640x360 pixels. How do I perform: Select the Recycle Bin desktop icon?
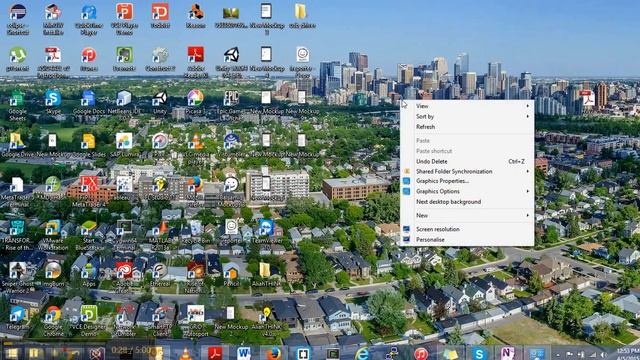click(195, 231)
